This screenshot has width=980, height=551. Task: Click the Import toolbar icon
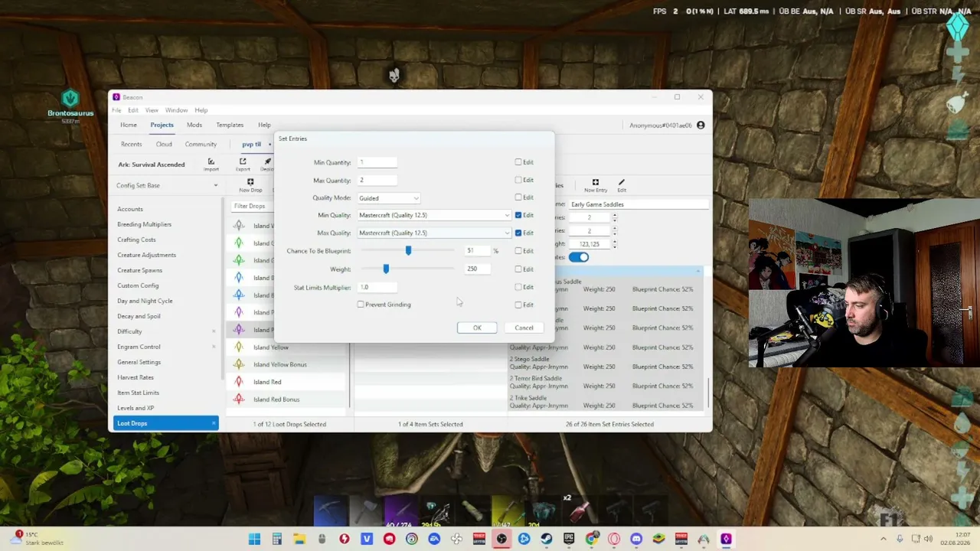(211, 161)
